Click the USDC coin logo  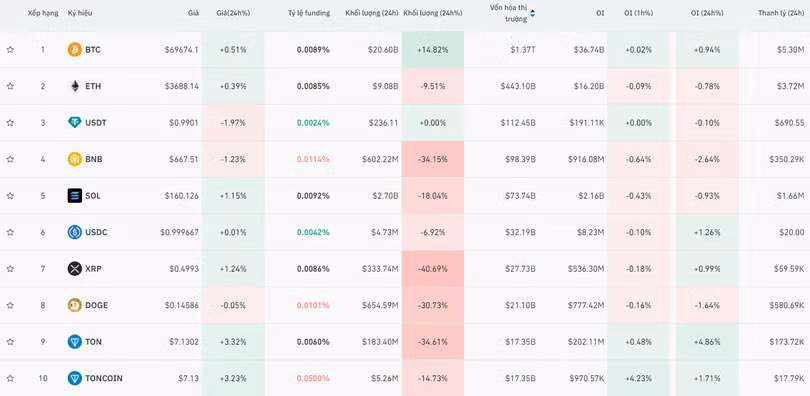(75, 232)
